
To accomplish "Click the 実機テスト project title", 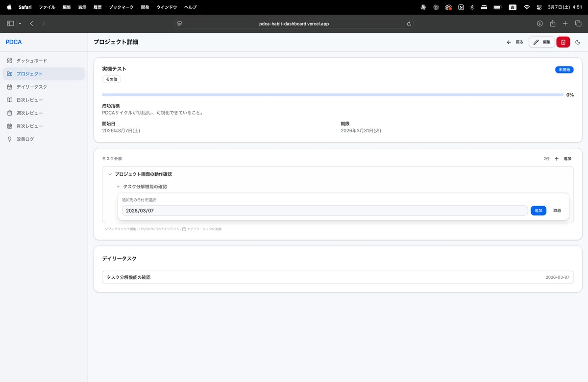I will pos(114,69).
